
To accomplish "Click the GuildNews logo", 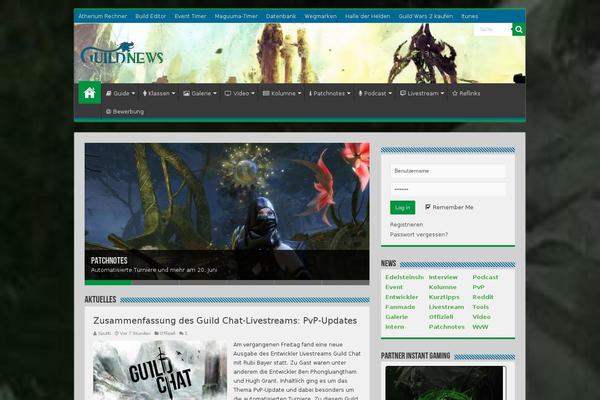I will 122,53.
